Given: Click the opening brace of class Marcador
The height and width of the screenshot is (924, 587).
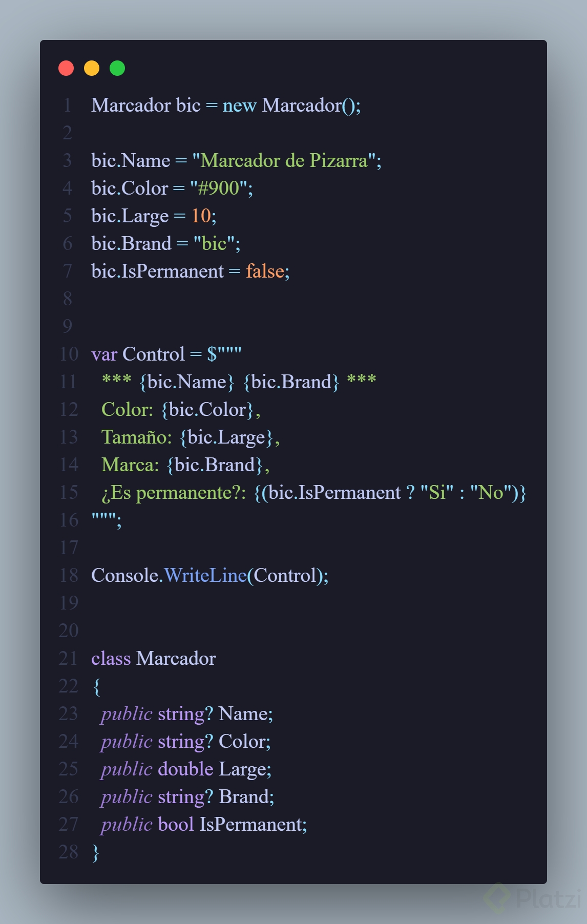Looking at the screenshot, I should click(96, 686).
